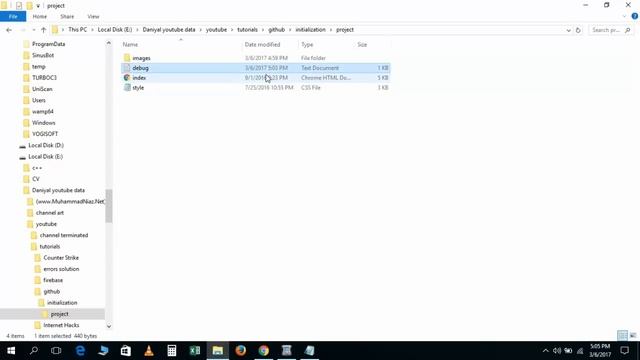Select Internet Hacks folder in tree
The width and height of the screenshot is (640, 360).
pyautogui.click(x=61, y=325)
